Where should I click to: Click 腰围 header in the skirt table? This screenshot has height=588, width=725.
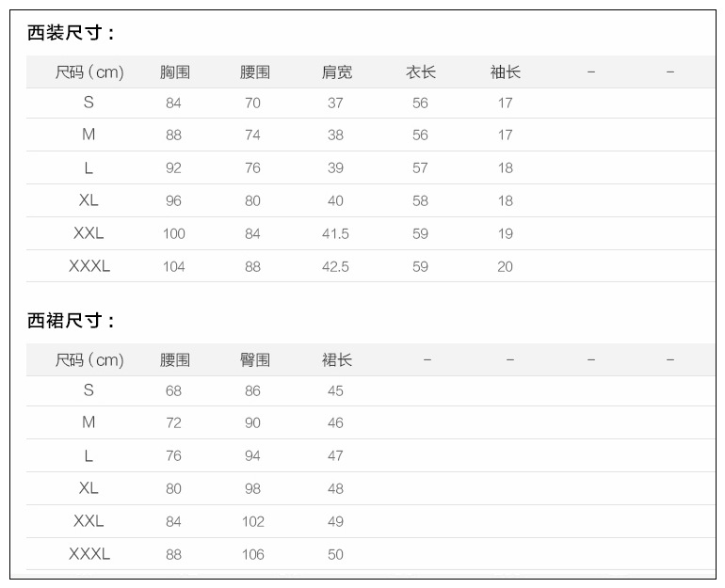175,360
